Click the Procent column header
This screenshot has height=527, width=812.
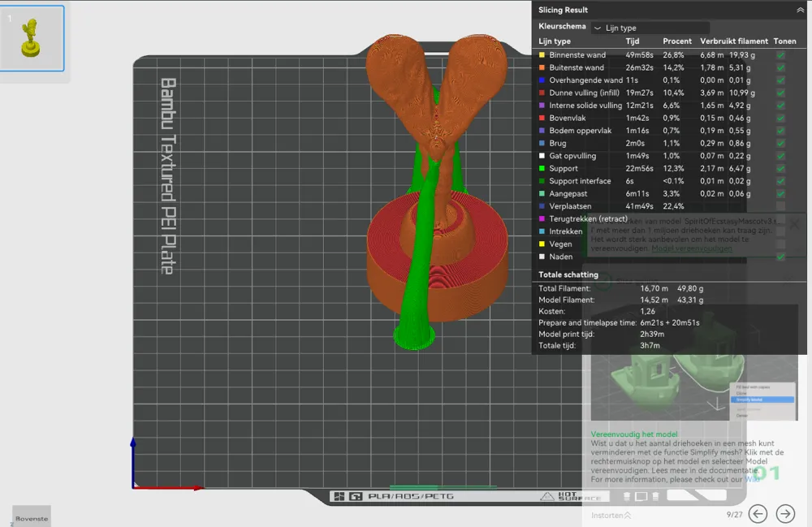point(677,41)
